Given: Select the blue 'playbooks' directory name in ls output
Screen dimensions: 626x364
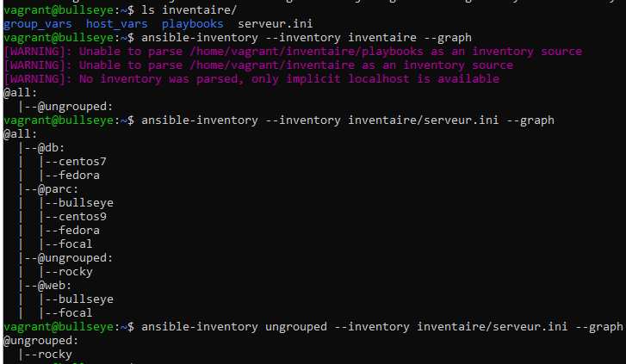Looking at the screenshot, I should (x=192, y=24).
